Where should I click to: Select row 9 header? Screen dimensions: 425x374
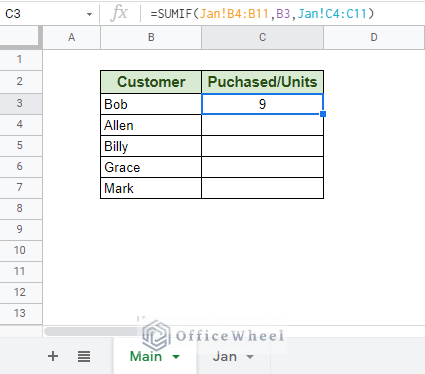click(20, 229)
